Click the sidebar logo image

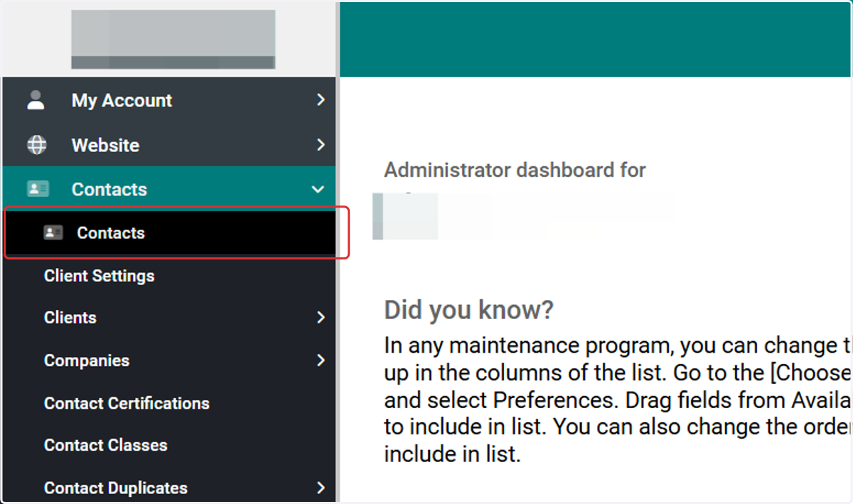pos(173,39)
